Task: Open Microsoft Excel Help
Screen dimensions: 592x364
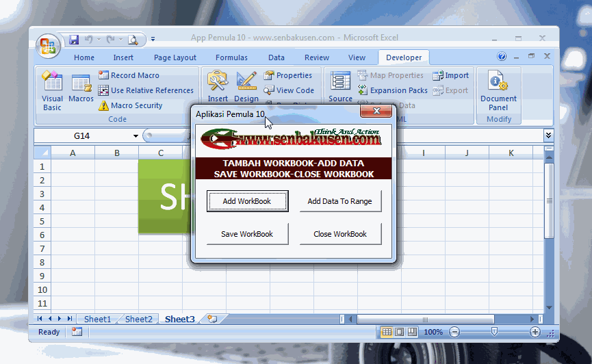Action: pyautogui.click(x=502, y=56)
